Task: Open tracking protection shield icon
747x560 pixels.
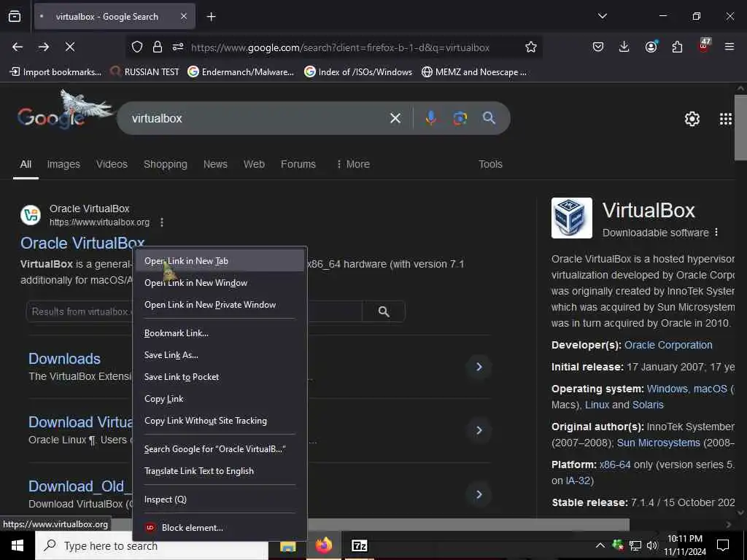Action: pyautogui.click(x=137, y=47)
